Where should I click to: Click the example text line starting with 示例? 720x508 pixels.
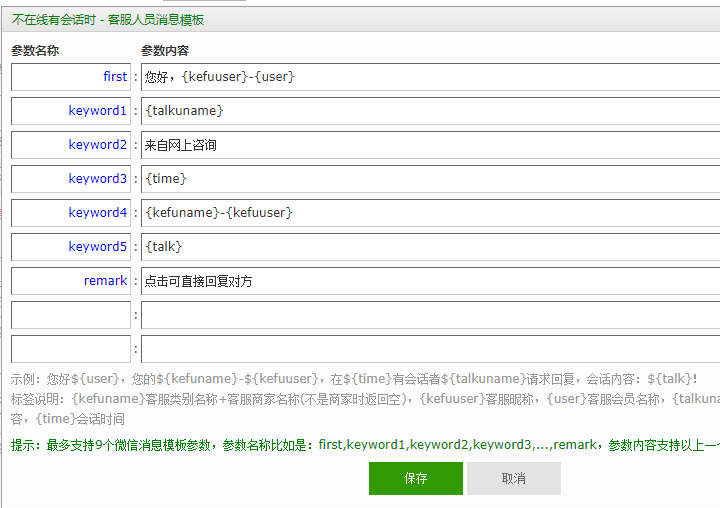[x=354, y=379]
